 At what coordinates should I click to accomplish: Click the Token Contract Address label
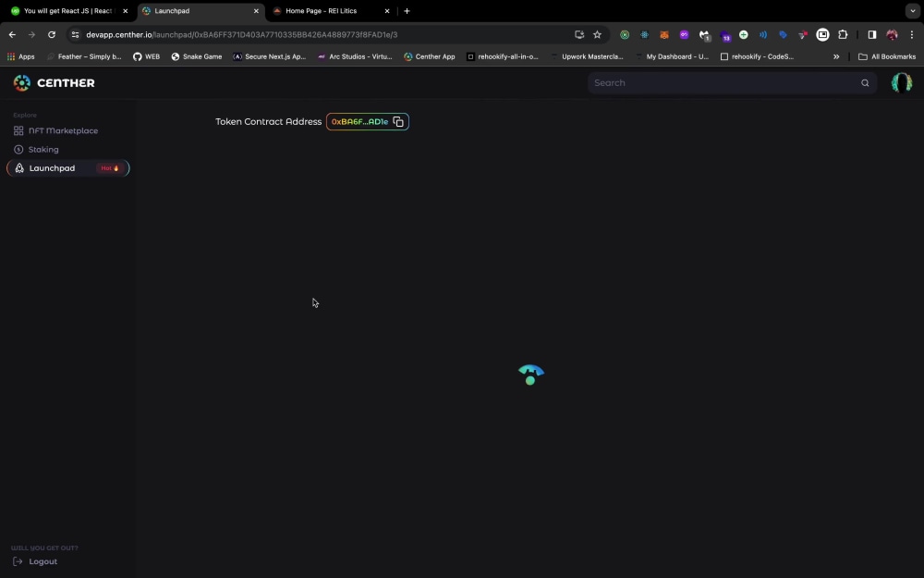(268, 121)
